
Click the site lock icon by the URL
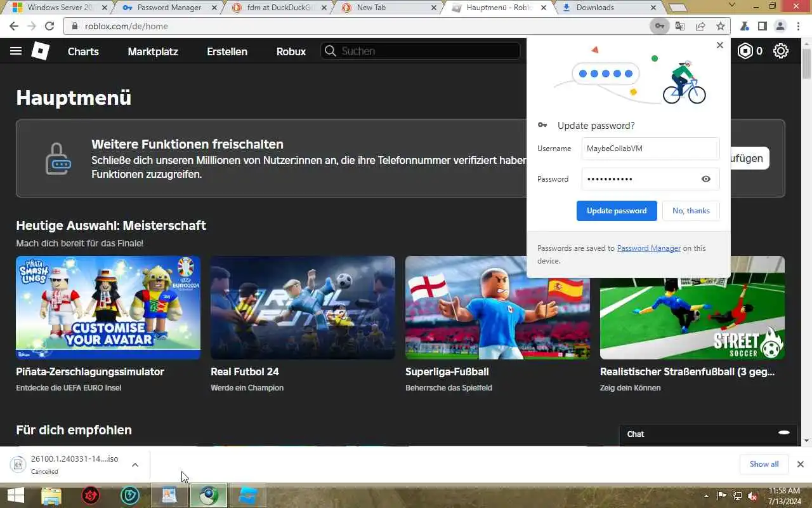point(75,26)
